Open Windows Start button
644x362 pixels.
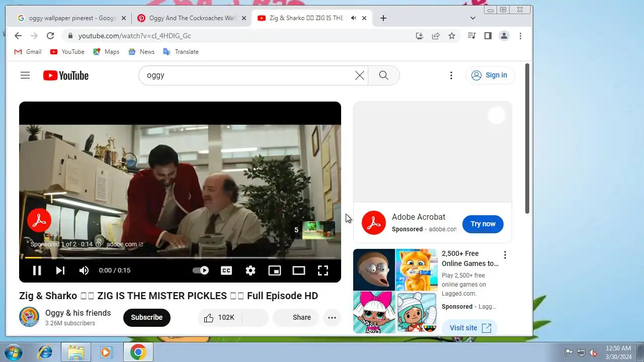pyautogui.click(x=13, y=352)
